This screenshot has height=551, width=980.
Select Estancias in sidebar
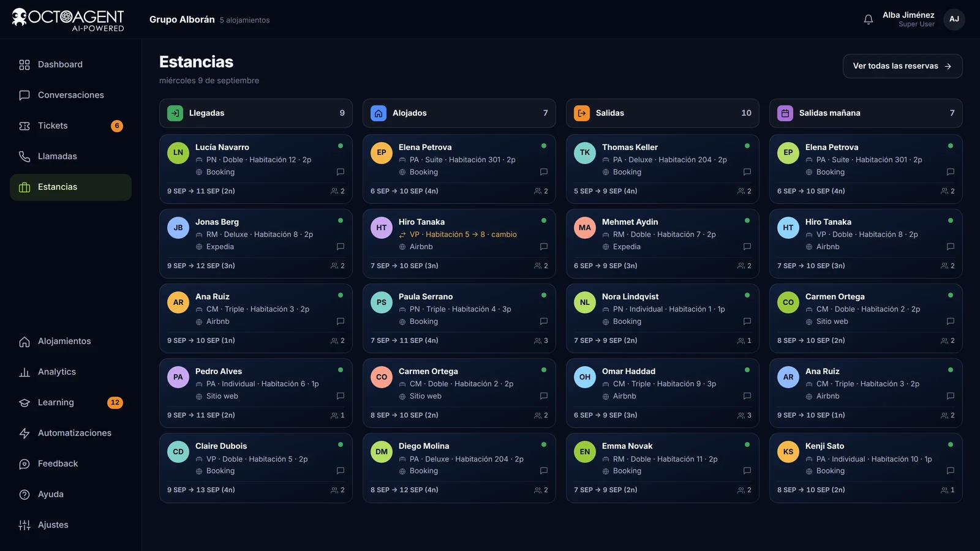[x=70, y=187]
